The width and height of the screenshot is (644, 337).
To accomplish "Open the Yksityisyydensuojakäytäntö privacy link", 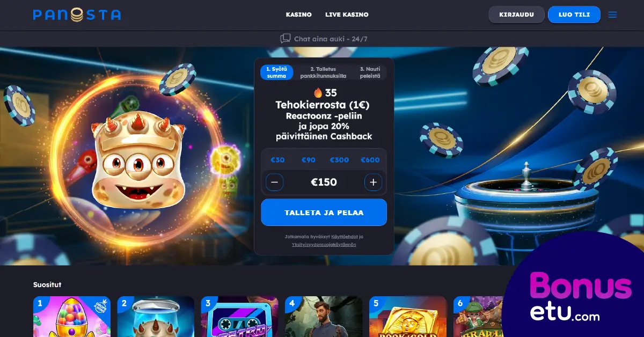I will tap(324, 245).
